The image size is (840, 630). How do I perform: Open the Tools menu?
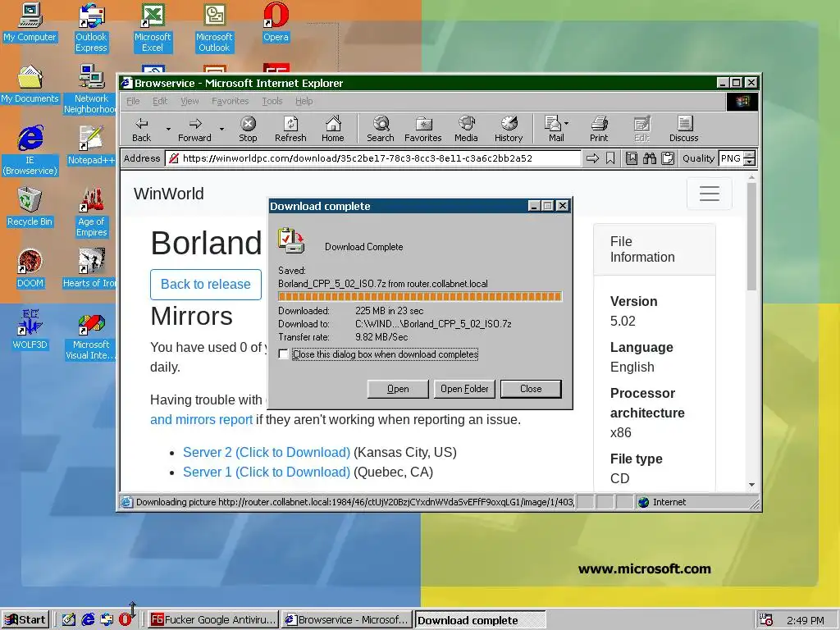pyautogui.click(x=272, y=101)
